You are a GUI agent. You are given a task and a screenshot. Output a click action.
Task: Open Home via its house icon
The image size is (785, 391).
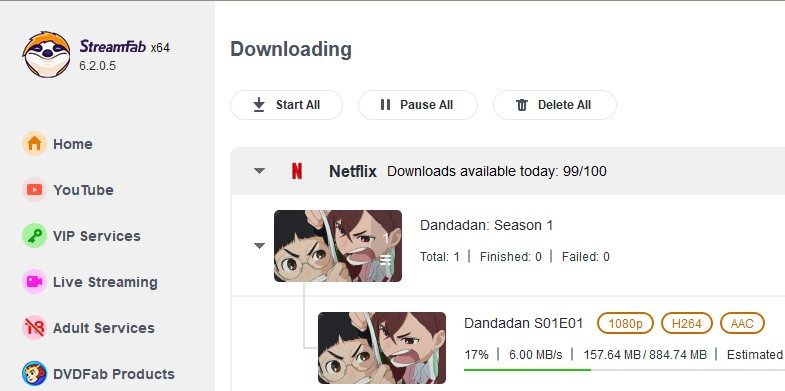point(34,144)
